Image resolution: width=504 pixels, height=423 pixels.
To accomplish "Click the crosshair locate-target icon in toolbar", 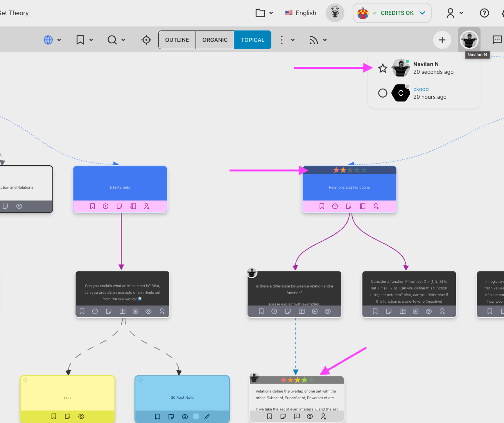I will point(146,40).
